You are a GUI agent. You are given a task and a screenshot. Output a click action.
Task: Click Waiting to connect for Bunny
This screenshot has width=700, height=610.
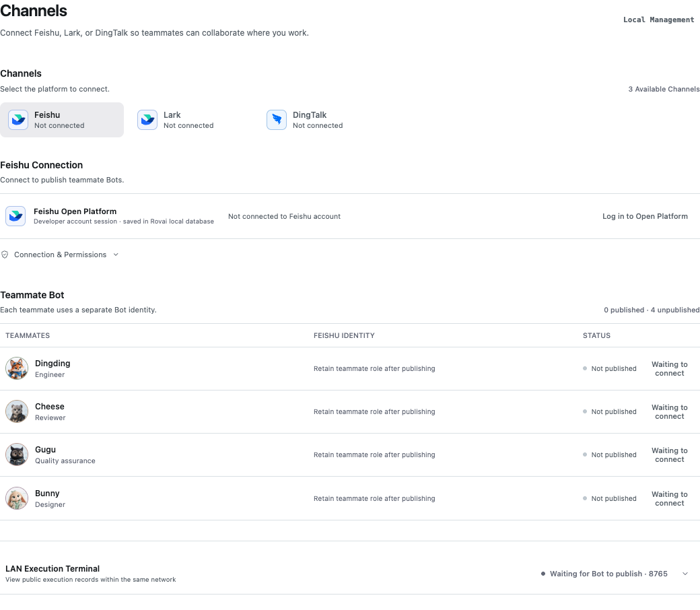click(670, 499)
